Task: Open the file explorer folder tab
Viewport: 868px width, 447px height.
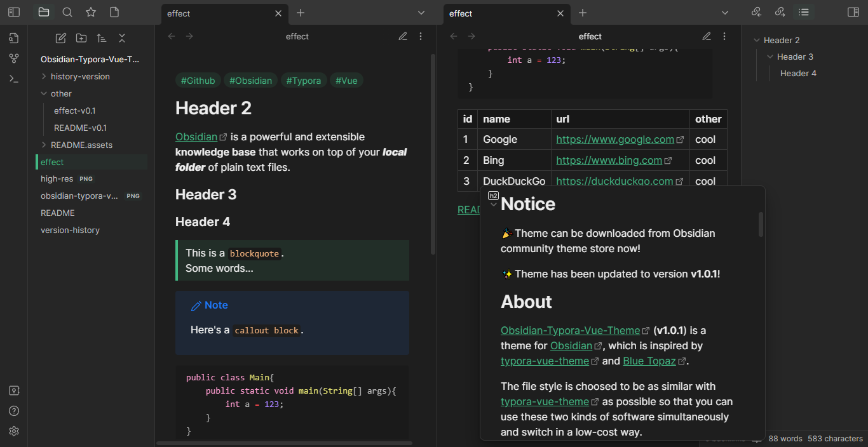Action: click(43, 12)
